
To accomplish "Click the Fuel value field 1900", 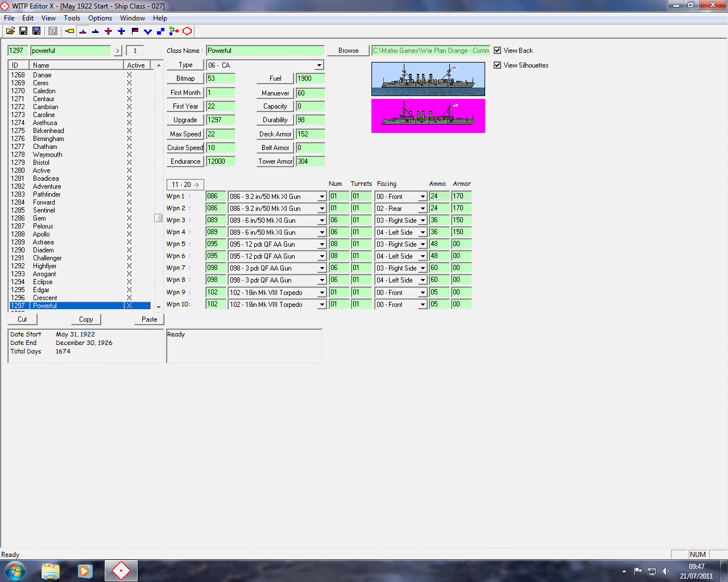I will 310,78.
